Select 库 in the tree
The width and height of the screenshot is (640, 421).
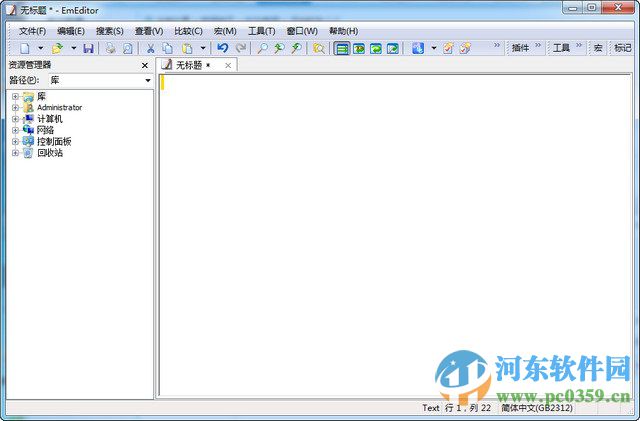[41, 96]
